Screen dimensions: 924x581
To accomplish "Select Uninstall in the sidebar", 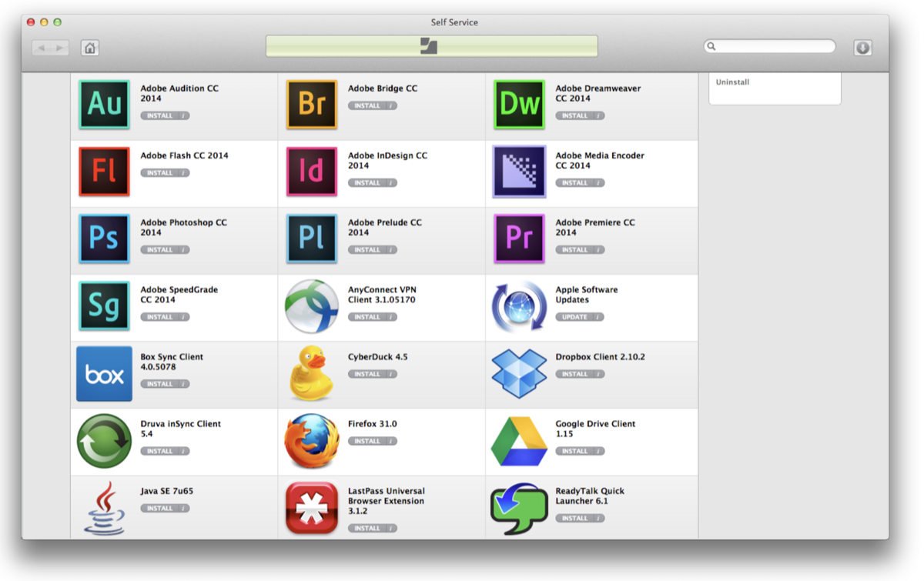I will tap(731, 82).
